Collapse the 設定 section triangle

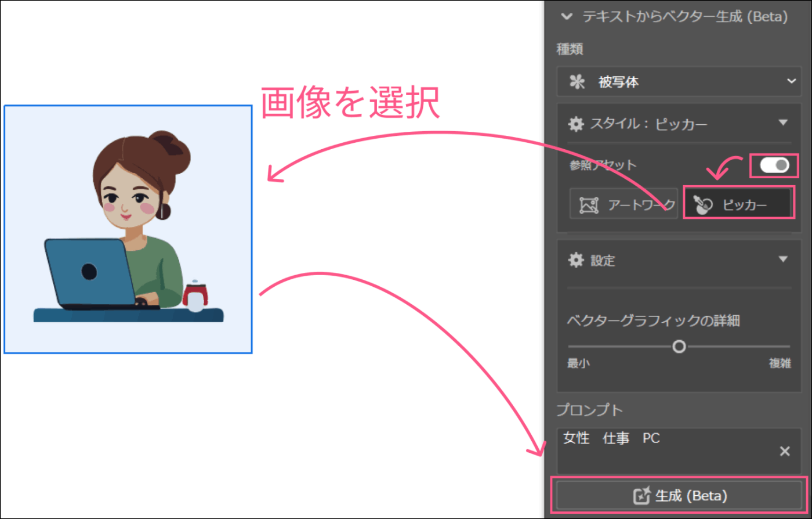coord(783,259)
